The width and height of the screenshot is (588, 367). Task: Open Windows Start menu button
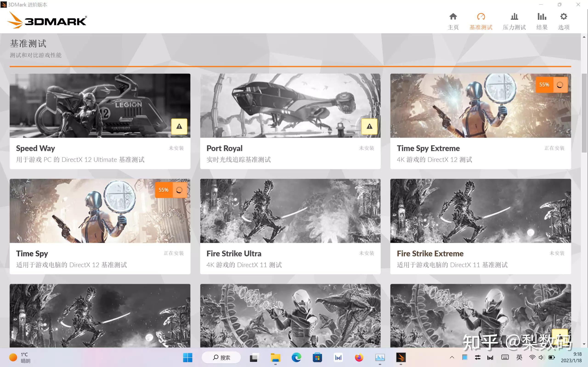(187, 357)
